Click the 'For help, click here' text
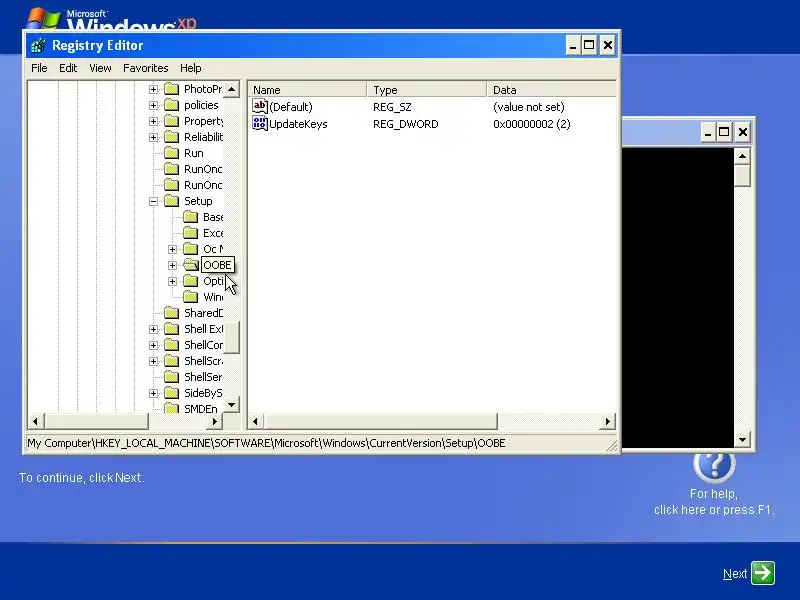This screenshot has height=600, width=800. tap(714, 502)
